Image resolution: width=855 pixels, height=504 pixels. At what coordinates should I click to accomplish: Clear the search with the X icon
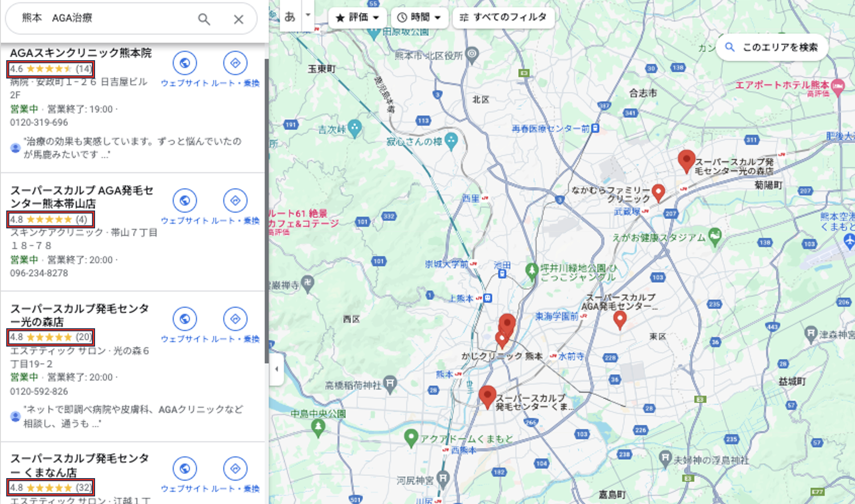click(239, 19)
